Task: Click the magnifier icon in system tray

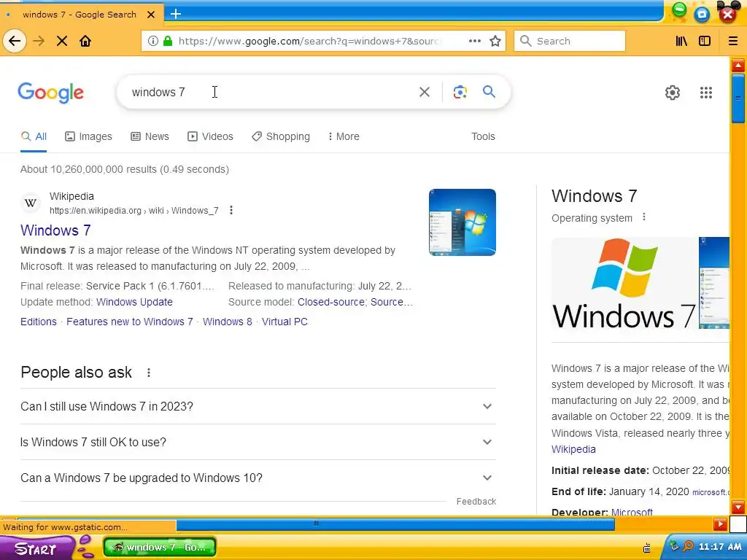Action: pyautogui.click(x=688, y=545)
